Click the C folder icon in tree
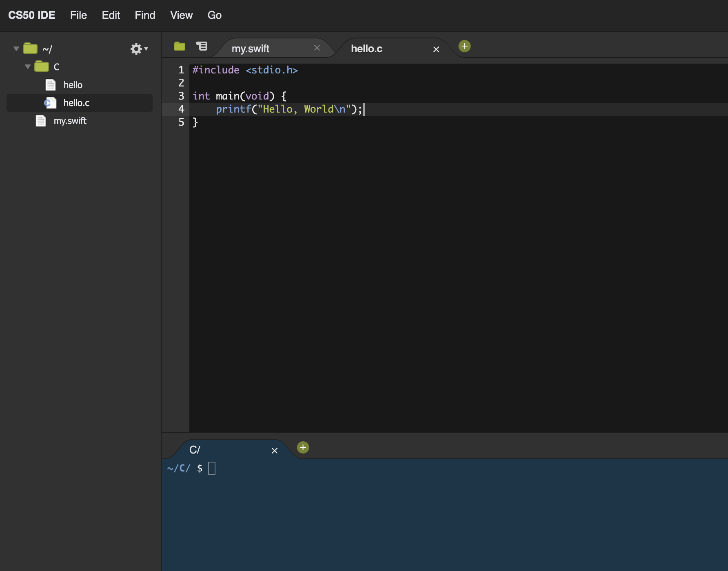Image resolution: width=728 pixels, height=571 pixels. (42, 66)
